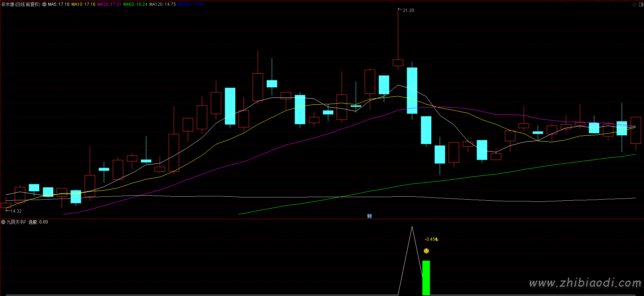This screenshot has width=644, height=296.
Task: Open the dropdown arrow beside 依米康 title
Action: [x=44, y=4]
